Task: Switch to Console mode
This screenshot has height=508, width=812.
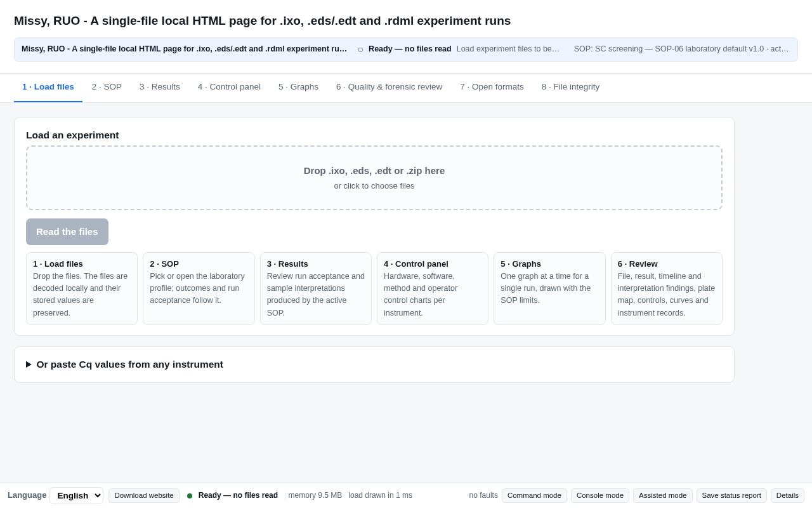Action: [x=600, y=495]
